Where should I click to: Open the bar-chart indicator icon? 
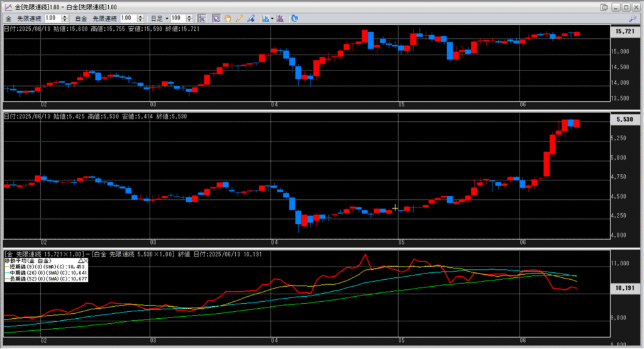265,19
